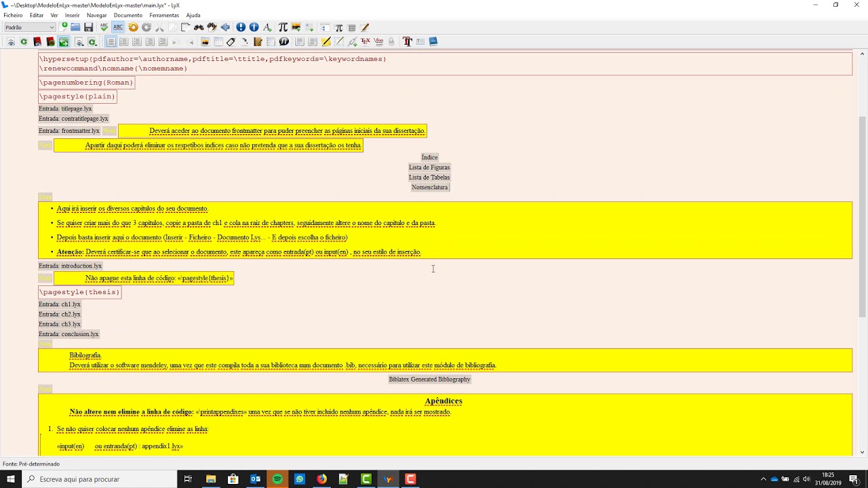Screen dimensions: 868x488
Task: Click the \pagestyle{thesis} TeX code box
Action: (x=80, y=292)
